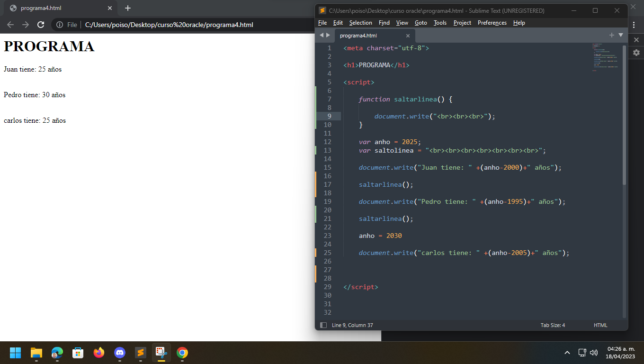Image resolution: width=644 pixels, height=364 pixels.
Task: Open the Tools menu in Sublime Text
Action: (440, 23)
